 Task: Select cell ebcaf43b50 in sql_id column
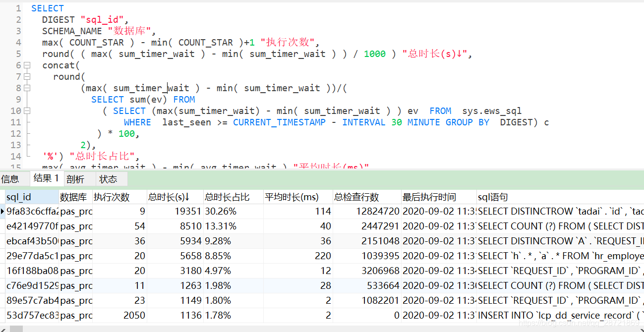pyautogui.click(x=32, y=241)
